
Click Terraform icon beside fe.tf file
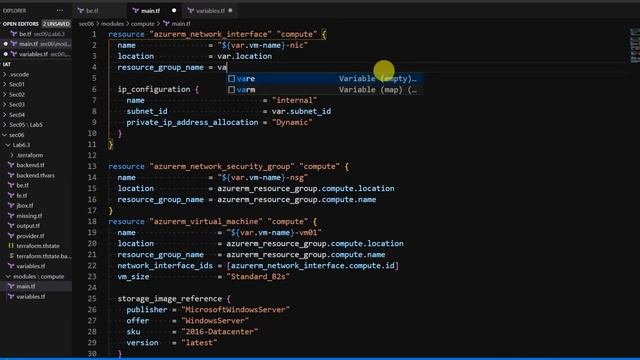(x=11, y=196)
